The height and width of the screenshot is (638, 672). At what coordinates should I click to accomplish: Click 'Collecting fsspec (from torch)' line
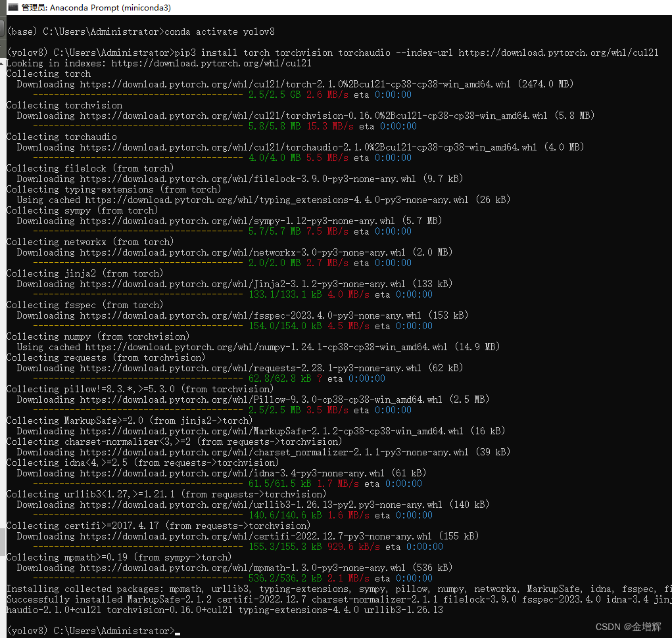[85, 306]
